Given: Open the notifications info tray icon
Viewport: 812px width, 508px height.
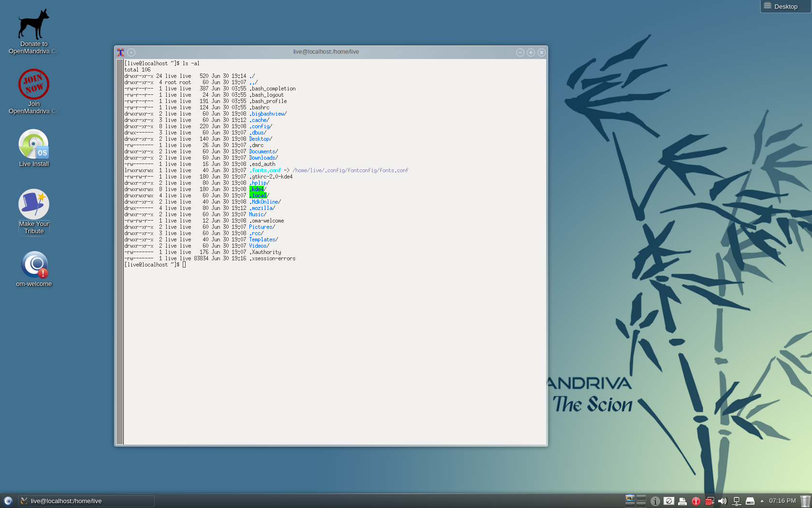Looking at the screenshot, I should 655,501.
